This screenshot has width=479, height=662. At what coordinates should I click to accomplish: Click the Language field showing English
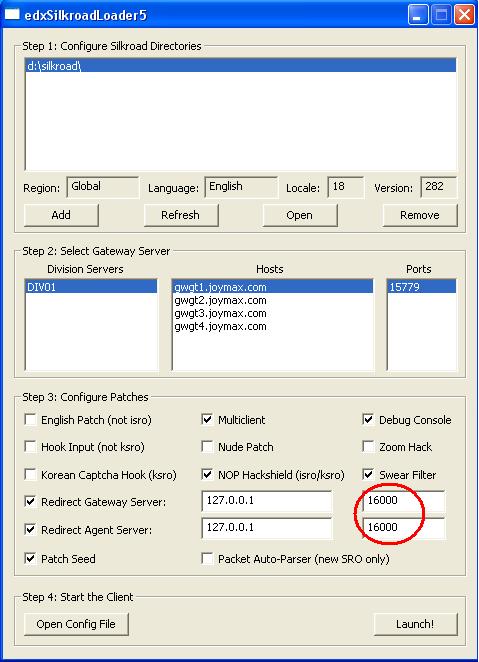[241, 187]
